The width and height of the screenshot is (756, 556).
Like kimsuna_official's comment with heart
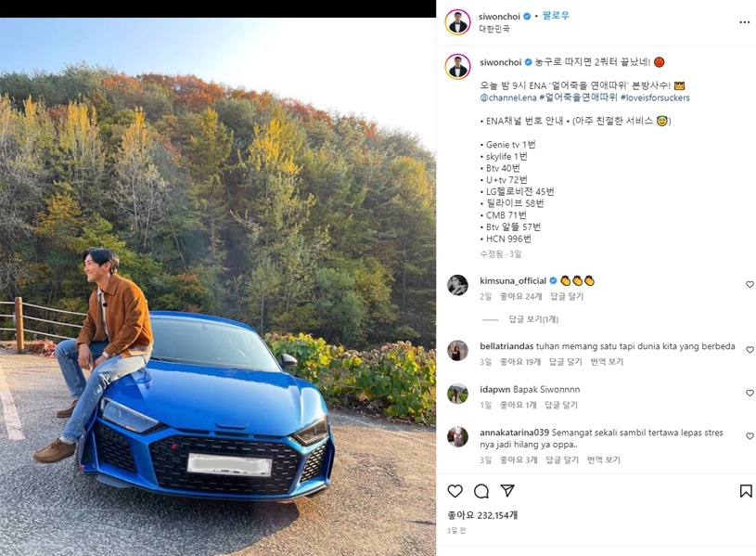[750, 284]
